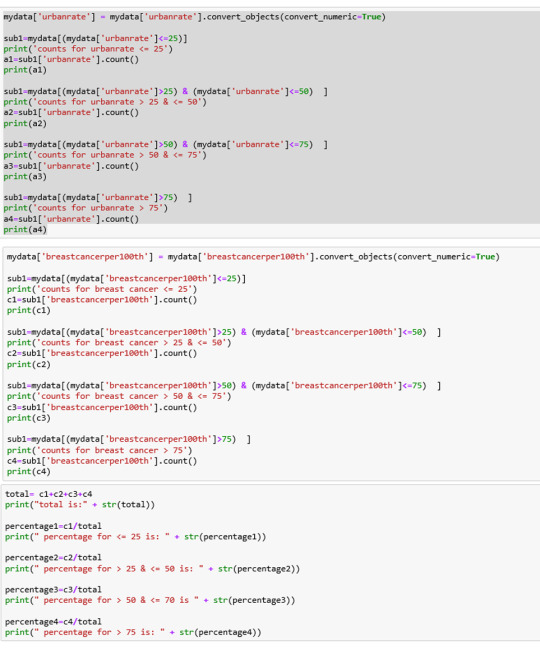Click print 'counts for urbanrate > 75'

tap(85, 208)
